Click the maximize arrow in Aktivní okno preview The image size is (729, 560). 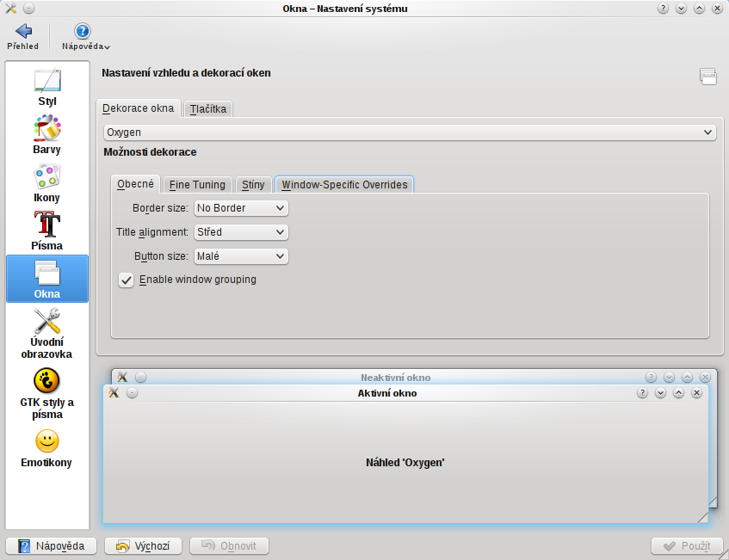coord(678,393)
